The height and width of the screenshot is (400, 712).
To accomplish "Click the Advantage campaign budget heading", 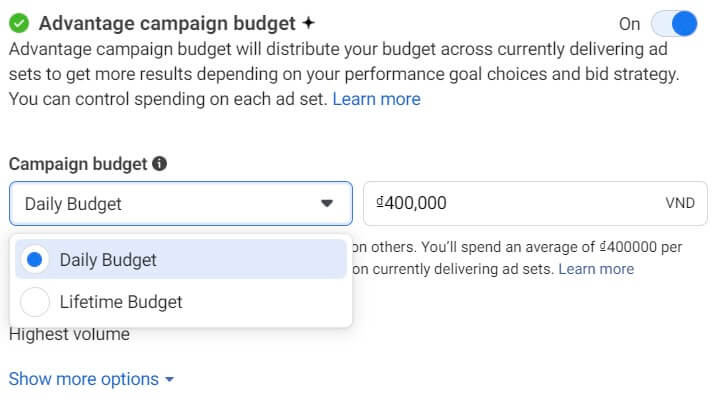I will coord(167,22).
